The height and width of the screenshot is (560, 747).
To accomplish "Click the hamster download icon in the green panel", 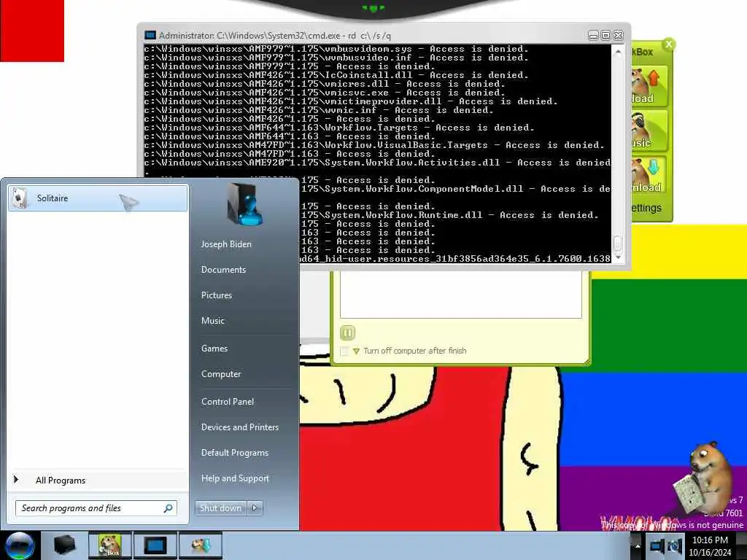I will [648, 176].
